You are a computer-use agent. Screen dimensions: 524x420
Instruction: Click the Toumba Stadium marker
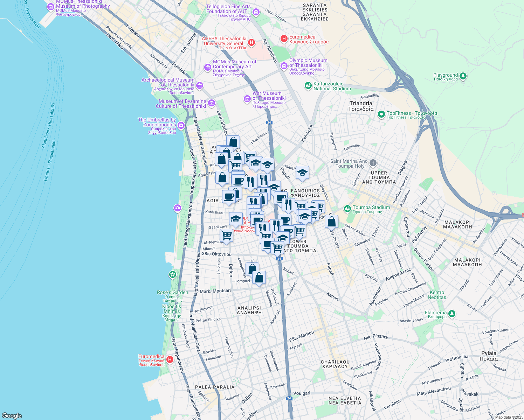[347, 209]
